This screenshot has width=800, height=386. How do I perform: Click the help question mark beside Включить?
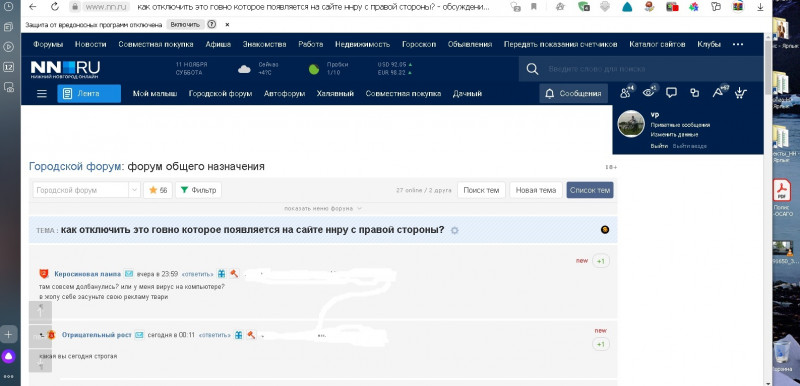tap(212, 24)
